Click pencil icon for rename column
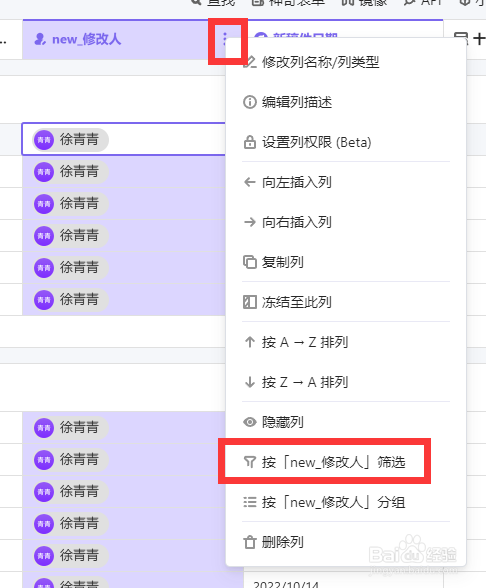 tap(250, 62)
